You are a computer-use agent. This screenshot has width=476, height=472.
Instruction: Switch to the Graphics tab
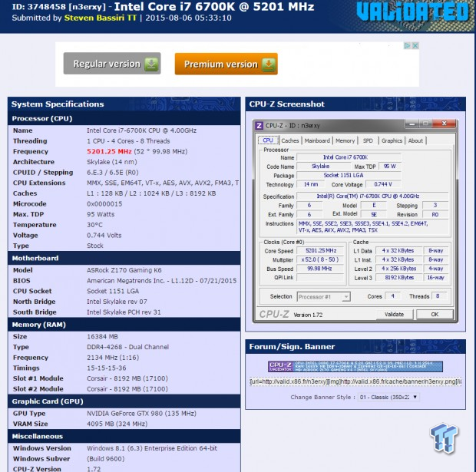point(392,140)
